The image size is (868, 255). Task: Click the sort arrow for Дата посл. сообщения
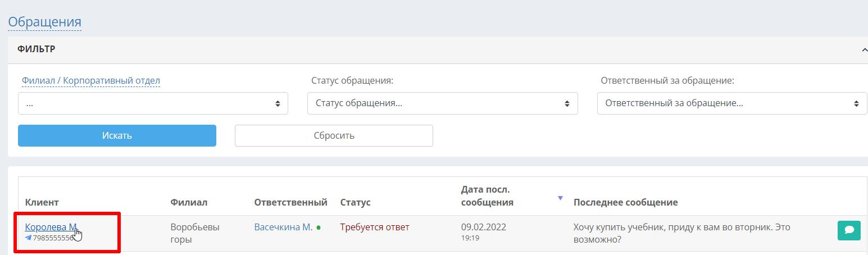tap(560, 198)
